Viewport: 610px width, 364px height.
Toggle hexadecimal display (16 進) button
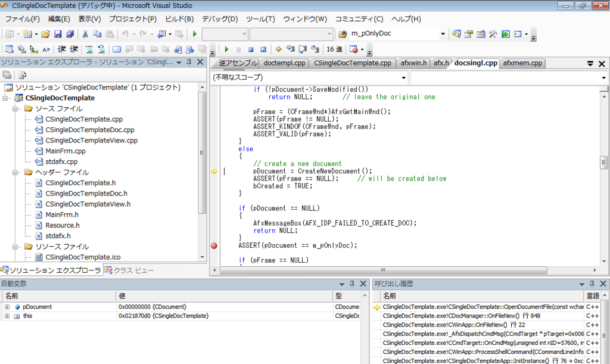click(335, 49)
